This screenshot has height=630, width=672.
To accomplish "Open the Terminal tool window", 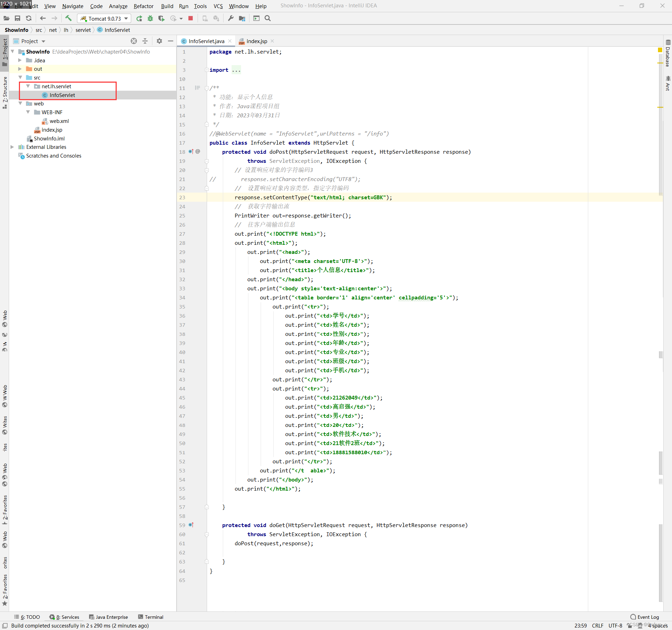I will [x=151, y=617].
